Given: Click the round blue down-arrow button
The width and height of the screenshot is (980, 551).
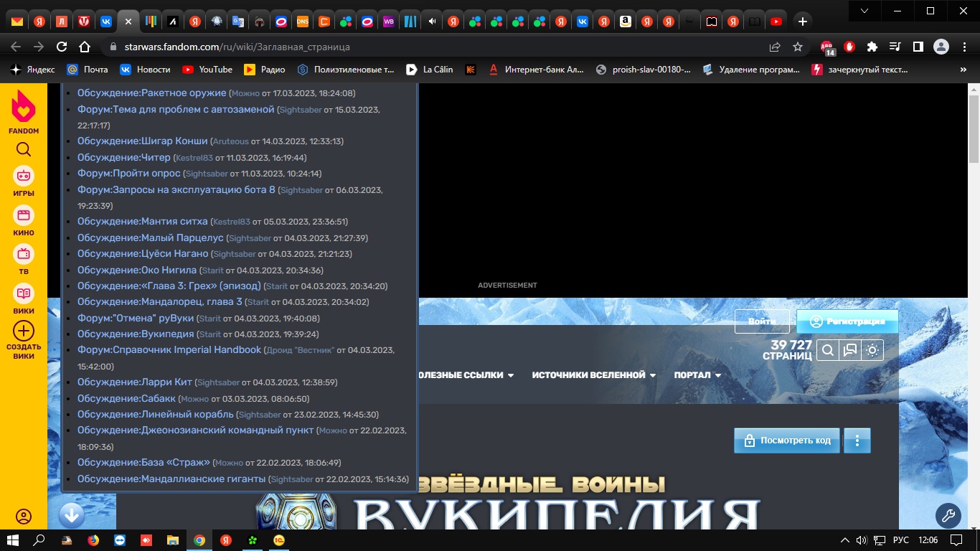Looking at the screenshot, I should pyautogui.click(x=72, y=515).
